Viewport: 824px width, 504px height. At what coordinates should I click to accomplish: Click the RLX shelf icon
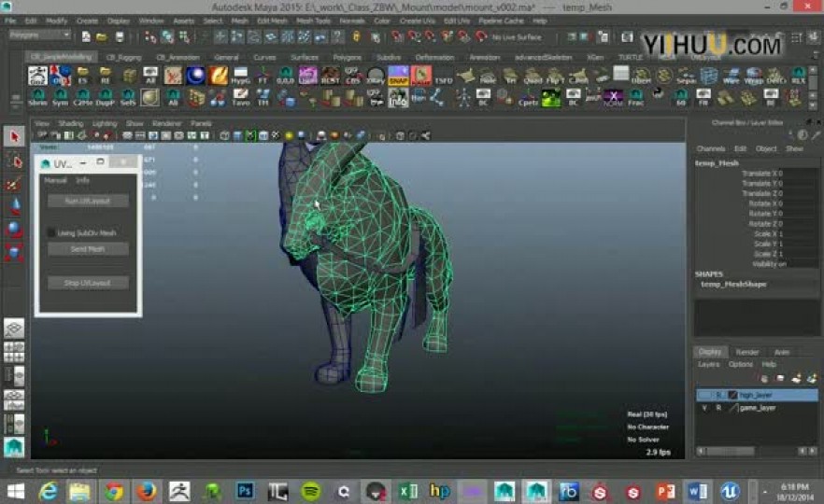798,75
